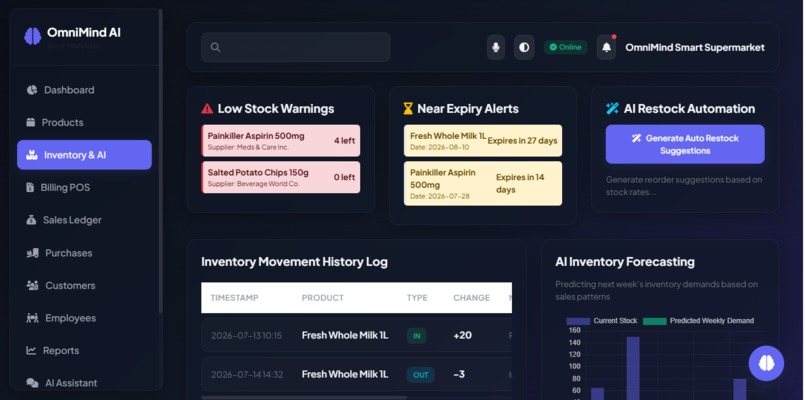The image size is (806, 400).
Task: Activate the microphone voice button
Action: point(496,47)
